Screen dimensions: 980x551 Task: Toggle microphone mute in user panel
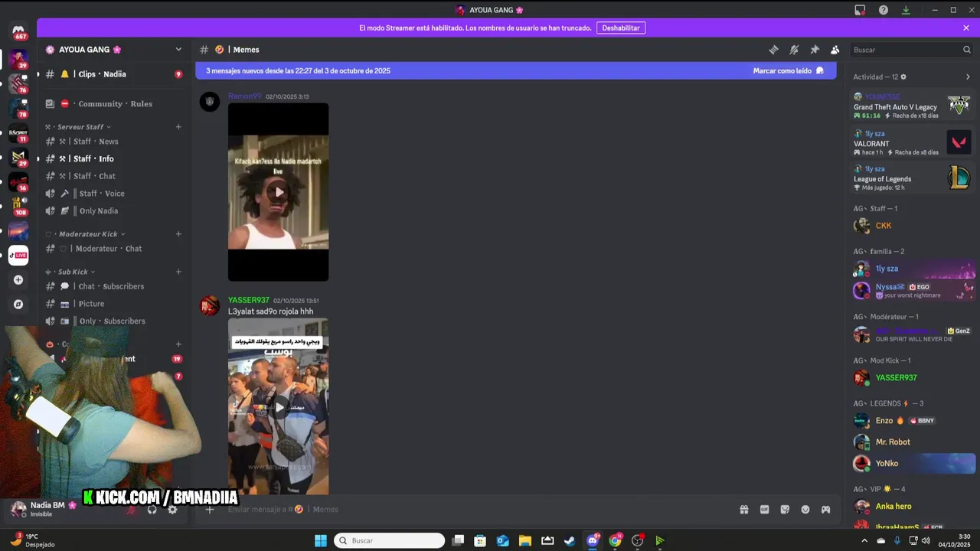[132, 510]
